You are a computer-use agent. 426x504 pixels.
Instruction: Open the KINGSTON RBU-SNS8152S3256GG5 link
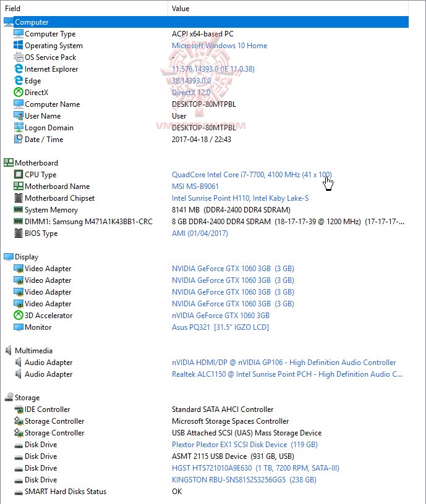(x=244, y=480)
